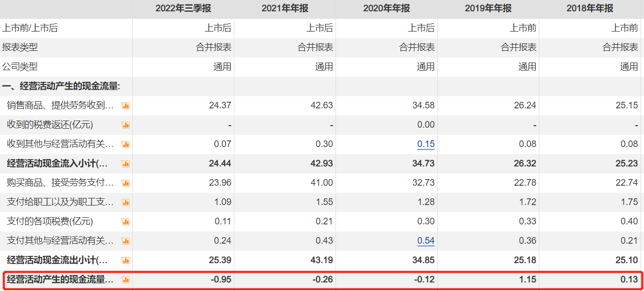Click chart icon for 收到的税费返还 row
Image resolution: width=644 pixels, height=291 pixels.
126,125
